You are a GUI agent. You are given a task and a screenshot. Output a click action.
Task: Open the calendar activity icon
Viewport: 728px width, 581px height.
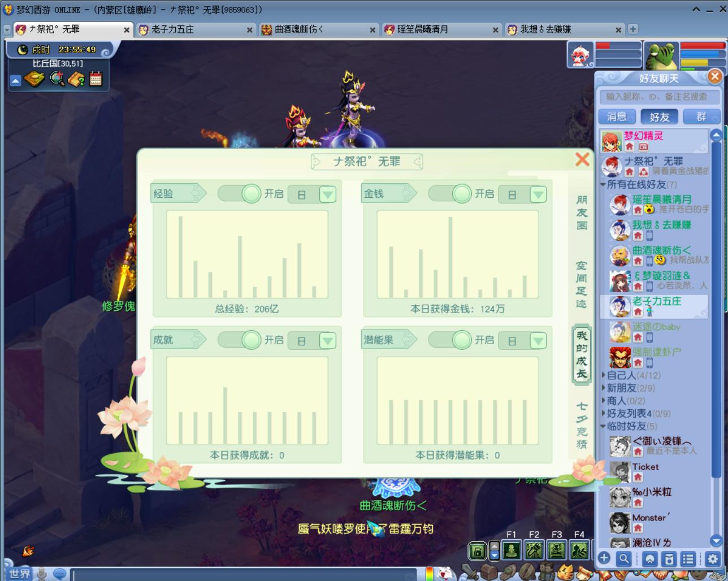(x=96, y=79)
